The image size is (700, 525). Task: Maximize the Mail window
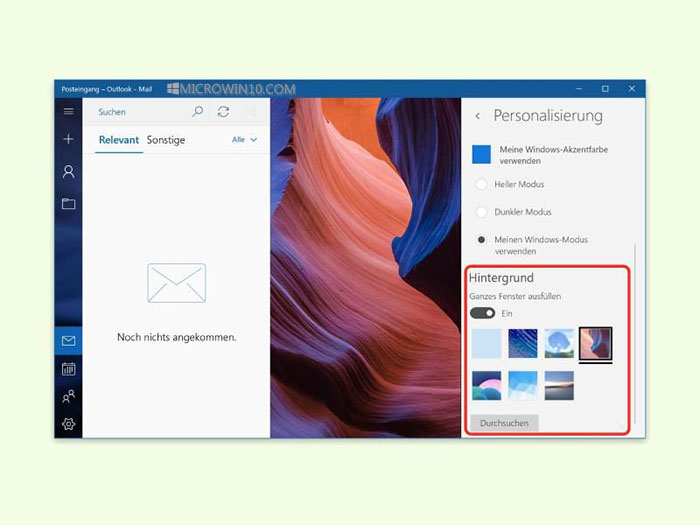[605, 89]
